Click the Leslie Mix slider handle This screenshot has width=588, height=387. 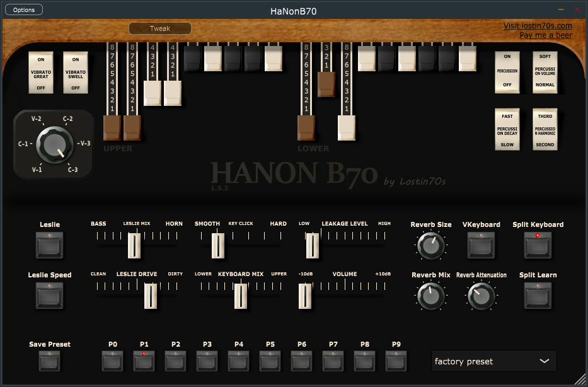point(134,246)
